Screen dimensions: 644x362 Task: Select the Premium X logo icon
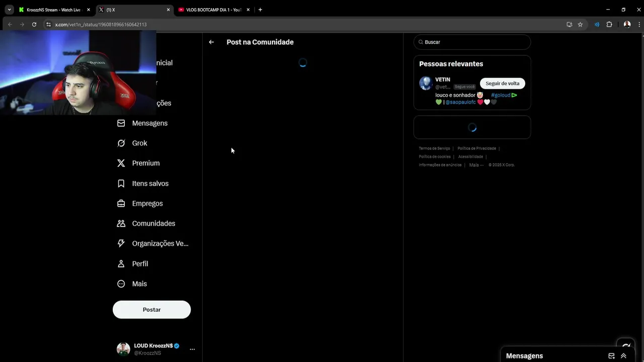click(x=121, y=163)
